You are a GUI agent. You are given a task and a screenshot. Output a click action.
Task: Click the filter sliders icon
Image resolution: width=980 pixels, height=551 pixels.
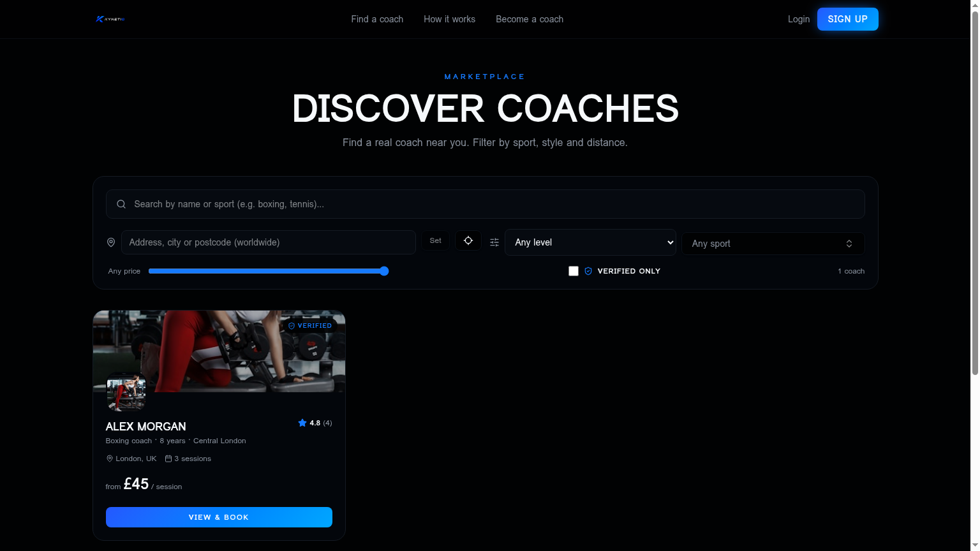click(x=494, y=242)
